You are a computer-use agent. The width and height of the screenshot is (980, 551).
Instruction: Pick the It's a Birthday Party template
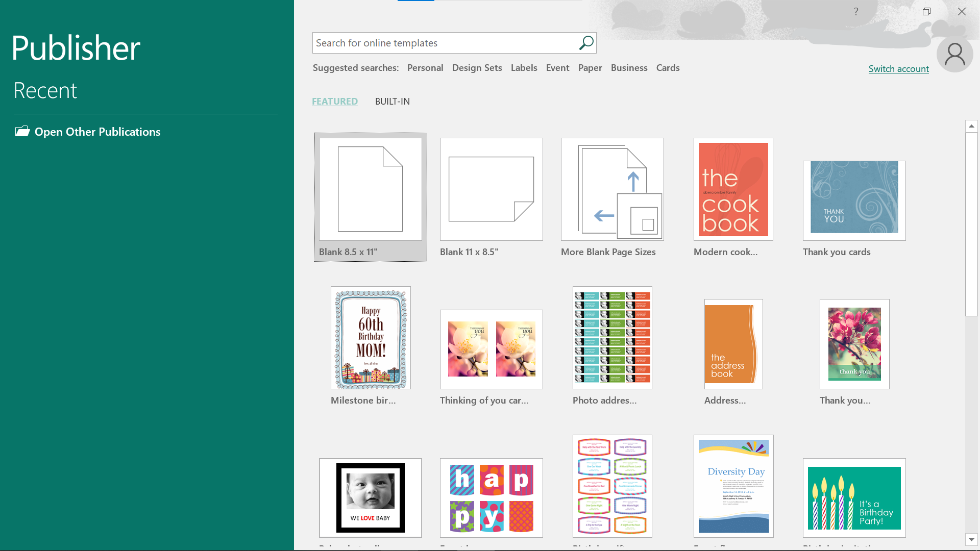click(x=854, y=498)
